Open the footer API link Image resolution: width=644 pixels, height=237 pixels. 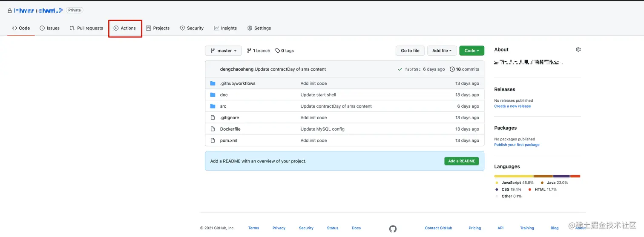click(500, 228)
